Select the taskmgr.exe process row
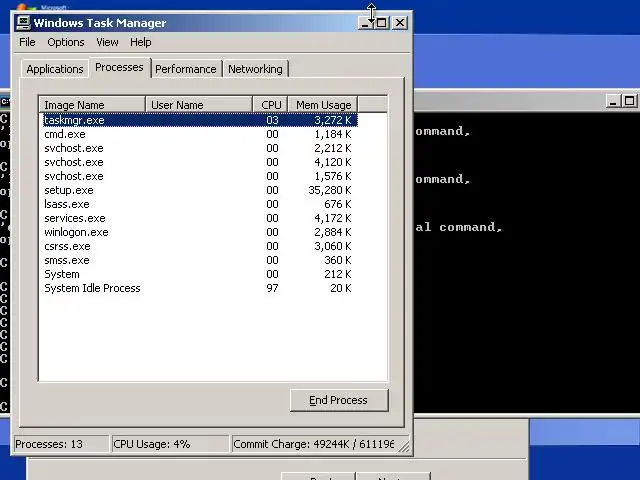Viewport: 640px width, 480px height. [x=200, y=120]
